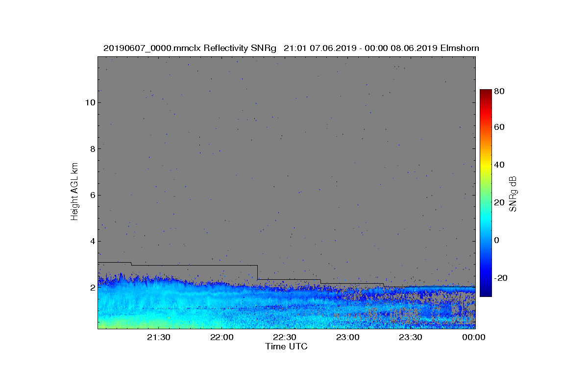
Task: Click the 23:30 time tick label
Action: pos(411,338)
